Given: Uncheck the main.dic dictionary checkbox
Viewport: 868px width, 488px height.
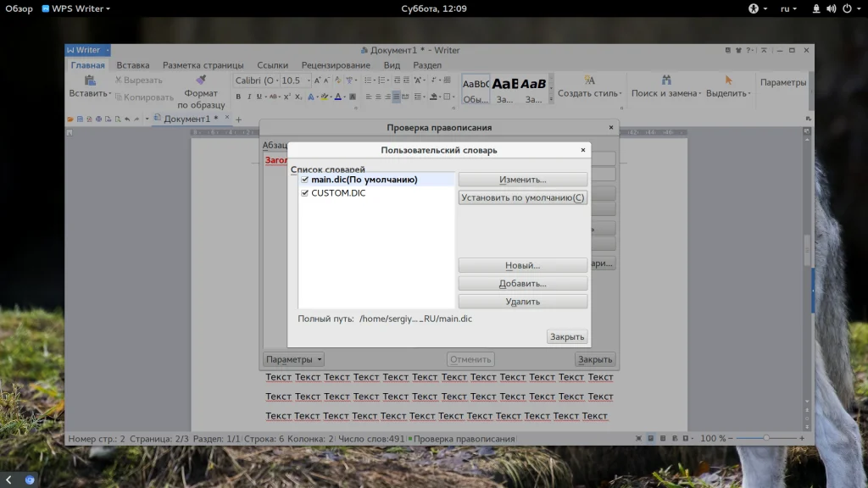Looking at the screenshot, I should [305, 180].
